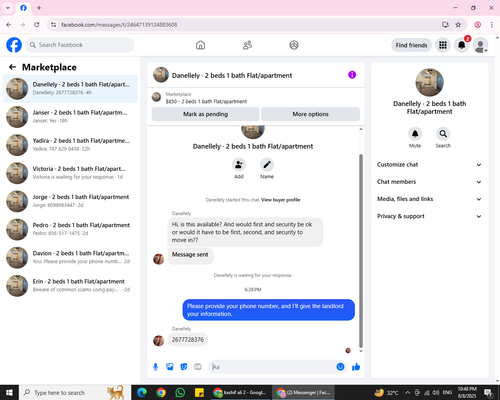
Task: Open the taskbar clock and date
Action: tap(467, 393)
